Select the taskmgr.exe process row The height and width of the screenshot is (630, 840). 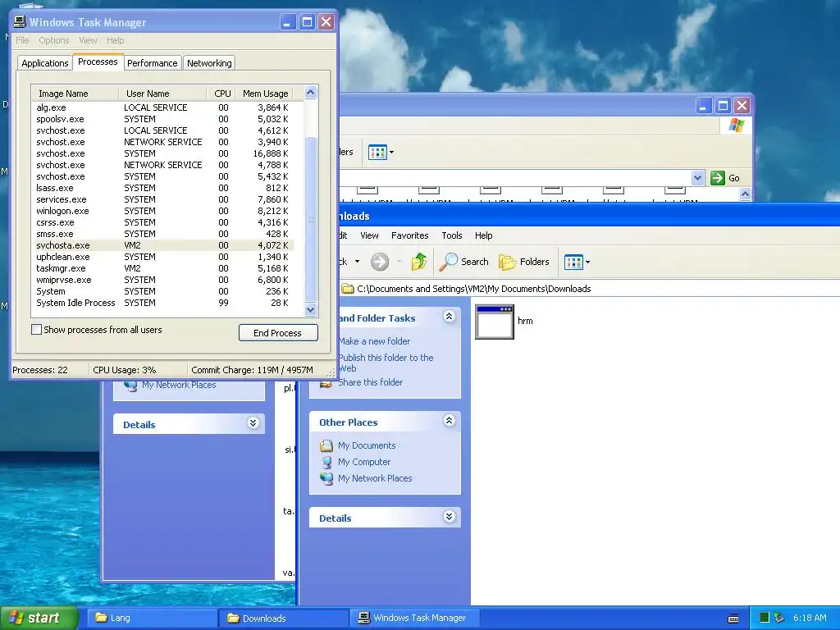163,268
